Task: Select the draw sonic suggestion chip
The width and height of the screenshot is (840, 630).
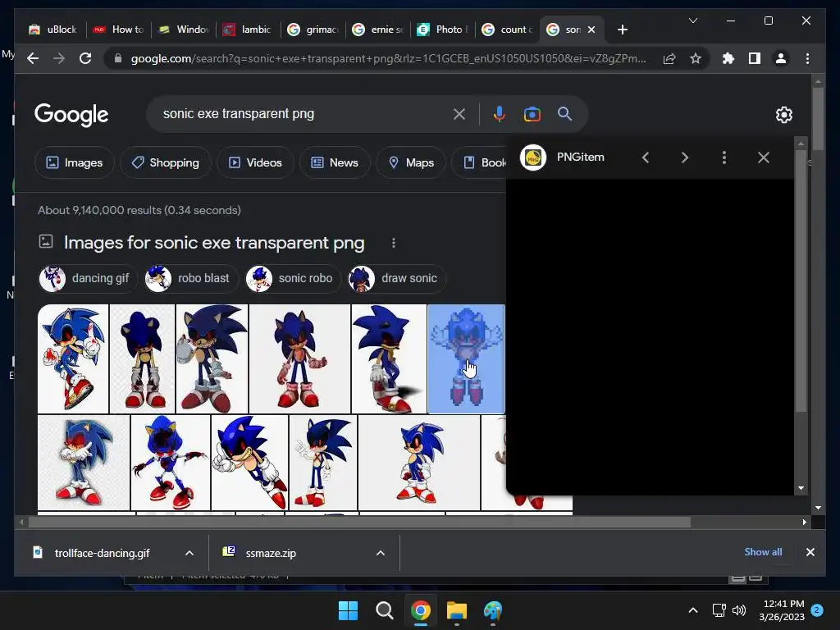Action: [397, 279]
